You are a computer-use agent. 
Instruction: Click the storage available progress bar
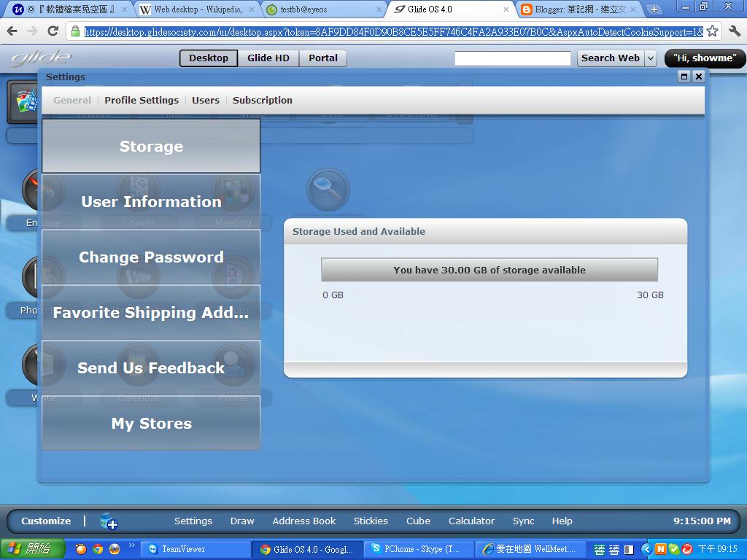[x=489, y=270]
